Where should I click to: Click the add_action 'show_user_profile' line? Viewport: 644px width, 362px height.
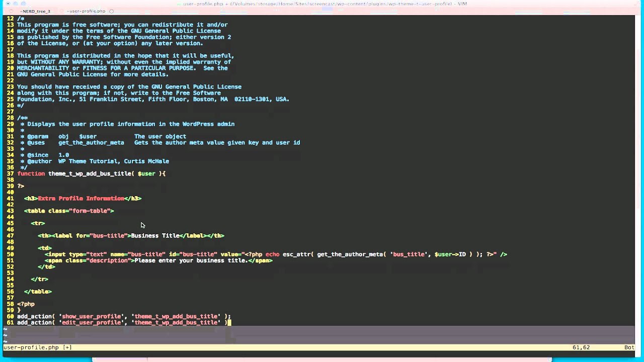(x=124, y=316)
